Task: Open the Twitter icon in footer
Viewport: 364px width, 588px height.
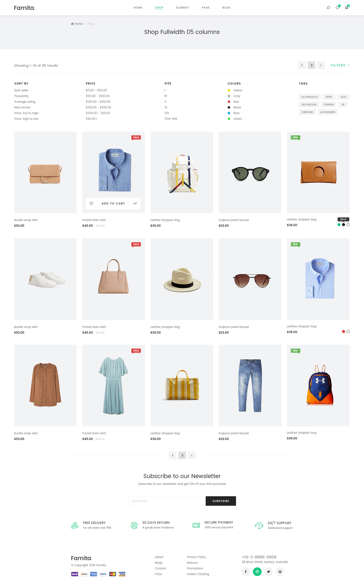Action: point(268,572)
